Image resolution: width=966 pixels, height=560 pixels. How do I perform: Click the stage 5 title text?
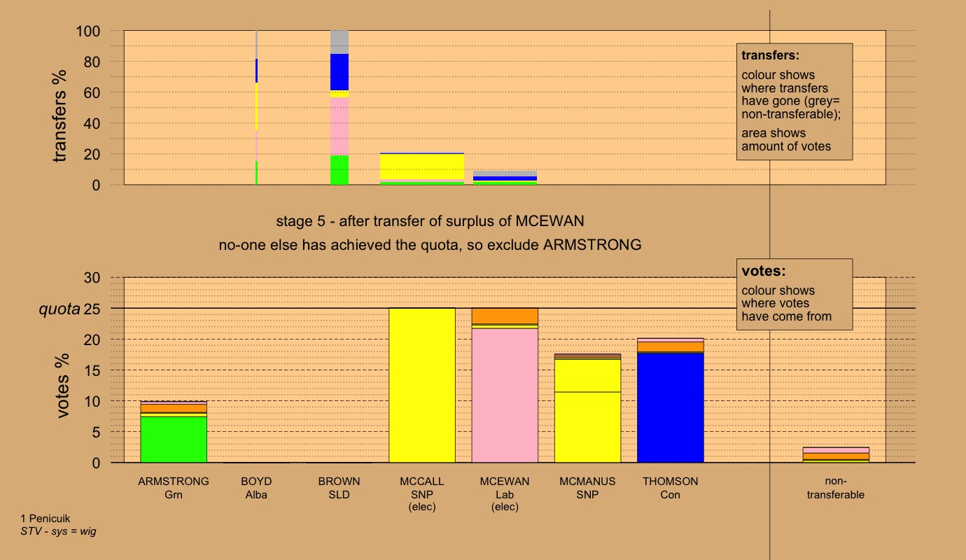(430, 222)
